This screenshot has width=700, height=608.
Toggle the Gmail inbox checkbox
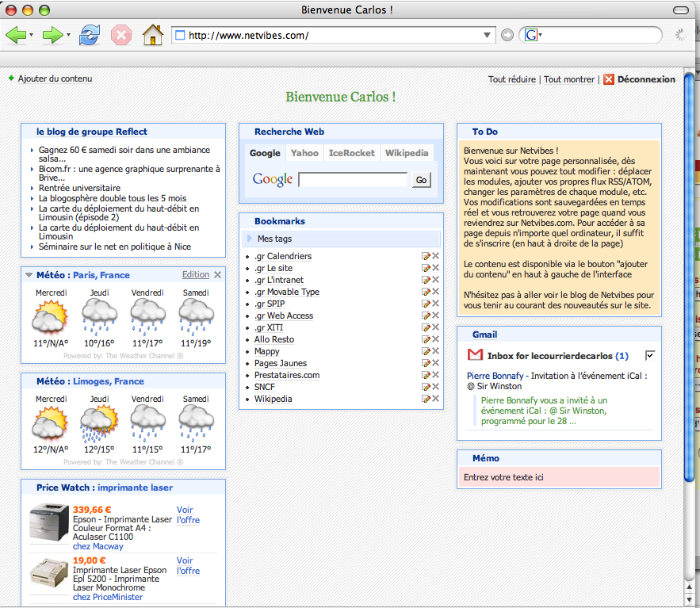pos(650,355)
